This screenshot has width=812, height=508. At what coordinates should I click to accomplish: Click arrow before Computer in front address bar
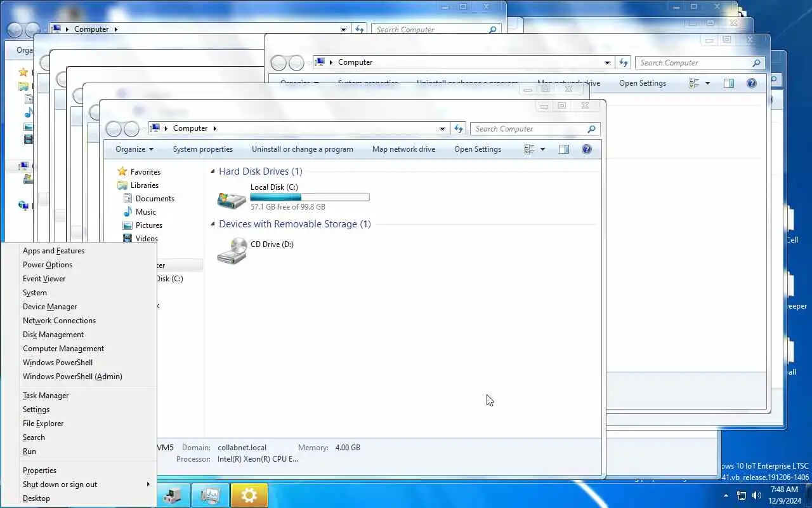pos(166,128)
